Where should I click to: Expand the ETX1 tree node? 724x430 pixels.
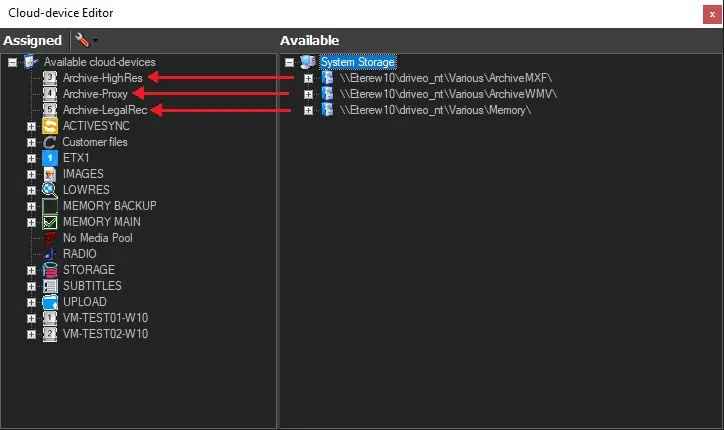(x=31, y=158)
